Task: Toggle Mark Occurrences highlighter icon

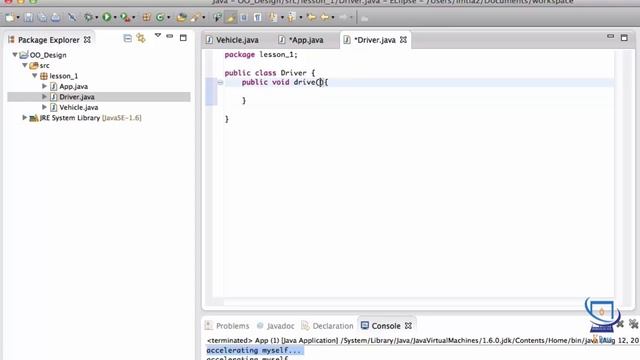Action: [231, 17]
